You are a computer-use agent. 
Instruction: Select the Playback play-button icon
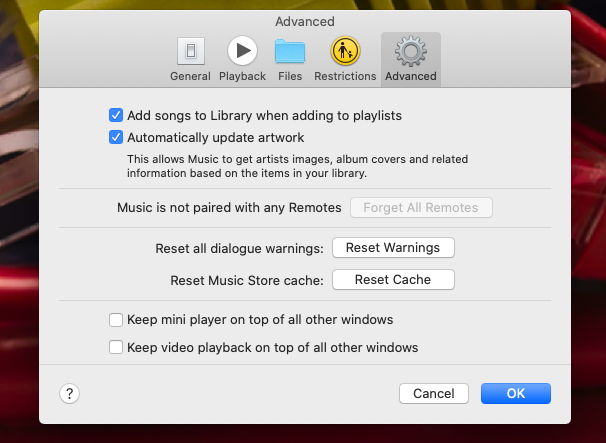[242, 51]
